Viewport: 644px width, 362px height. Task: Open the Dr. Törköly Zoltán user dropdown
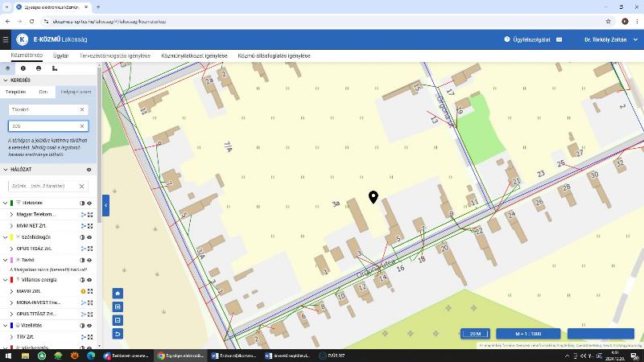611,39
